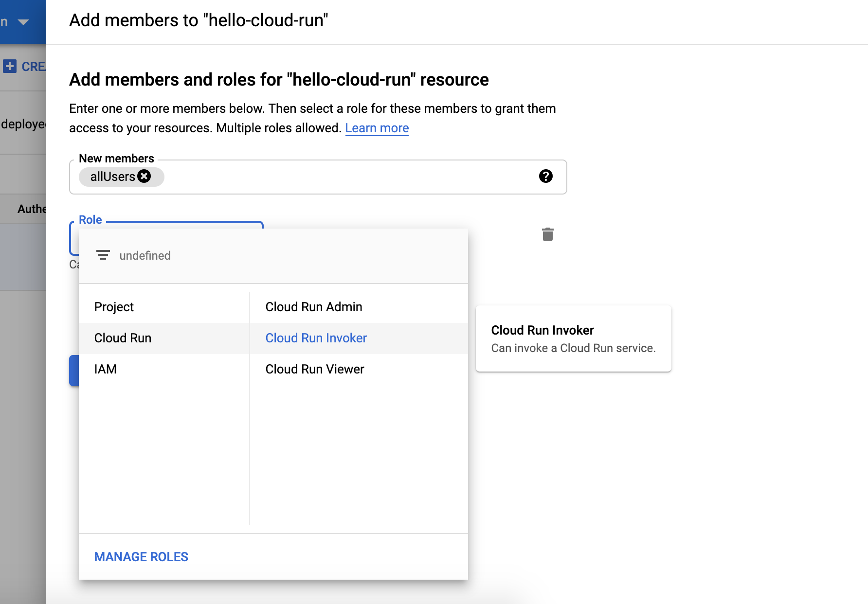The width and height of the screenshot is (868, 604).
Task: Select the IAM role category
Action: pos(164,369)
